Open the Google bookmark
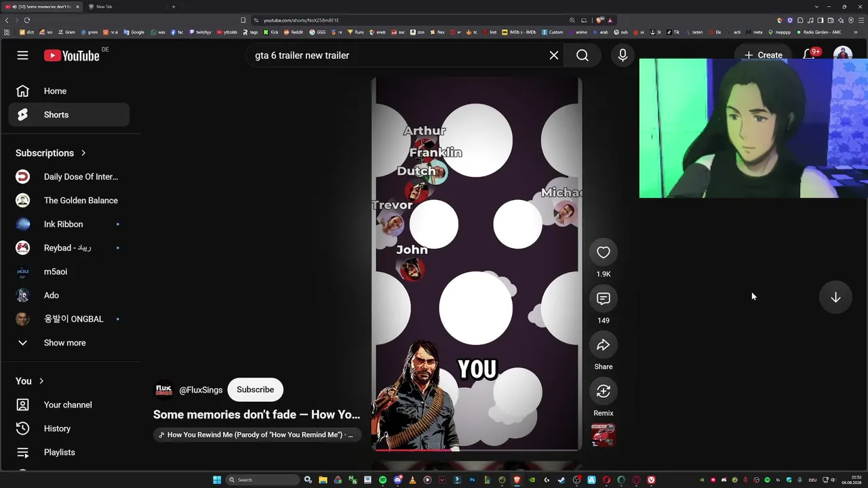The image size is (868, 488). pos(134,32)
